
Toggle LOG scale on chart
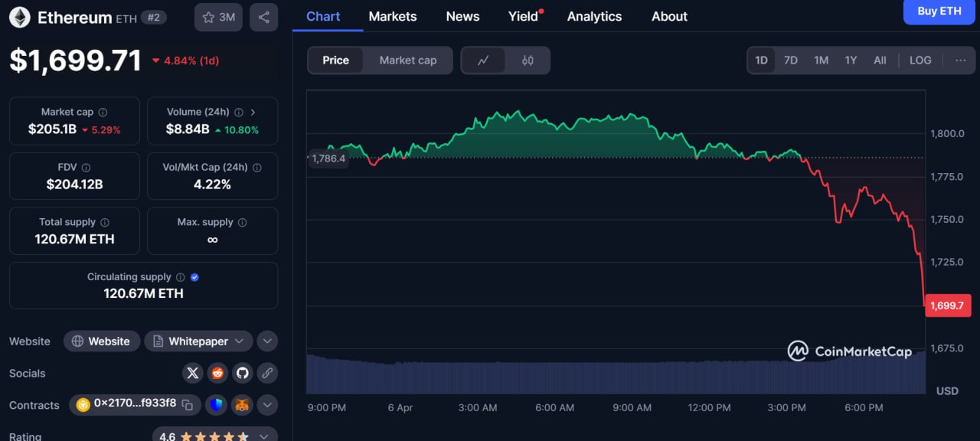(x=920, y=60)
